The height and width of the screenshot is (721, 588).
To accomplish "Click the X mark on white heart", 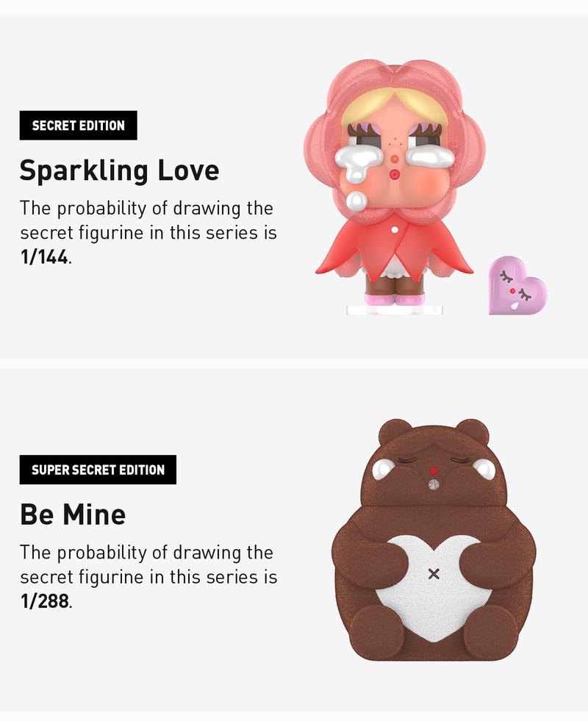I will (x=434, y=574).
